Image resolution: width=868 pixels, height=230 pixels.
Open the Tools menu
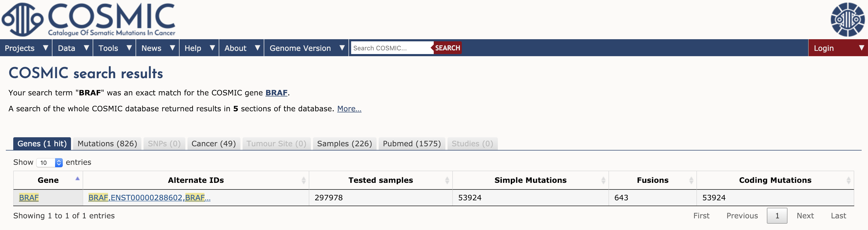pos(115,48)
